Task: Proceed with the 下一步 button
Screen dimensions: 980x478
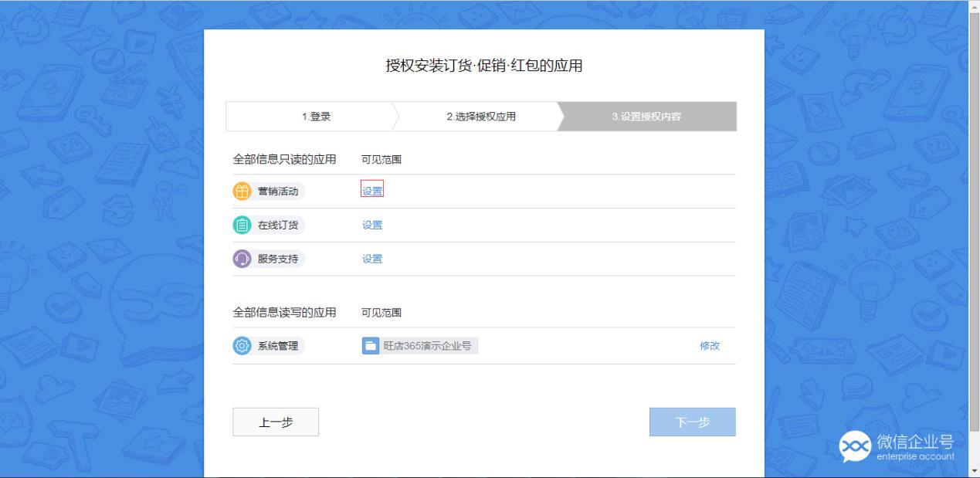Action: pos(692,422)
